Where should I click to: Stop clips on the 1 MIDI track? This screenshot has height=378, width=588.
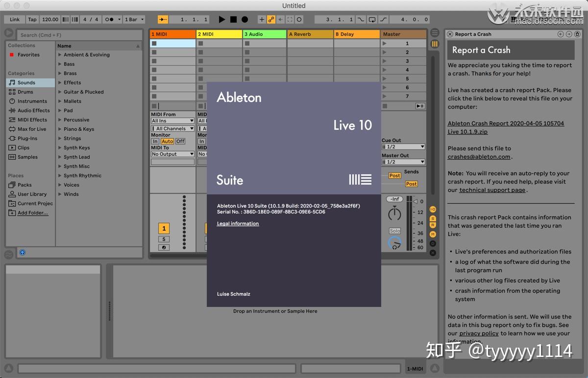[x=154, y=106]
